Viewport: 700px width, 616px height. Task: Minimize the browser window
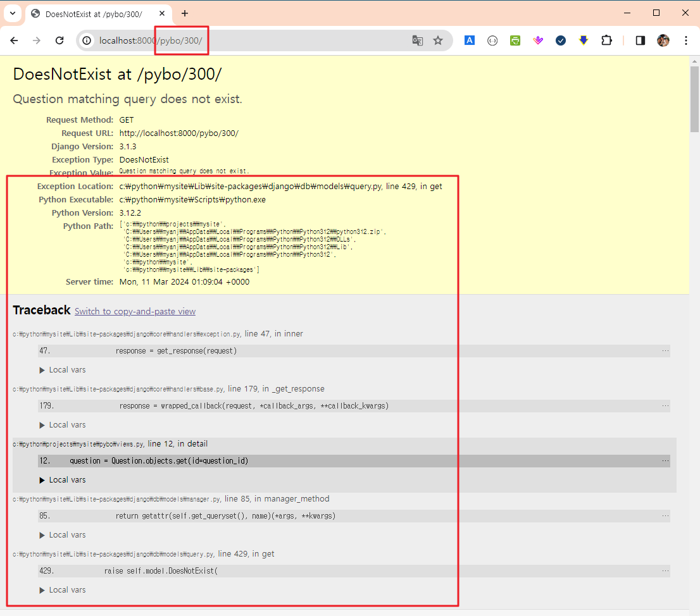(627, 13)
